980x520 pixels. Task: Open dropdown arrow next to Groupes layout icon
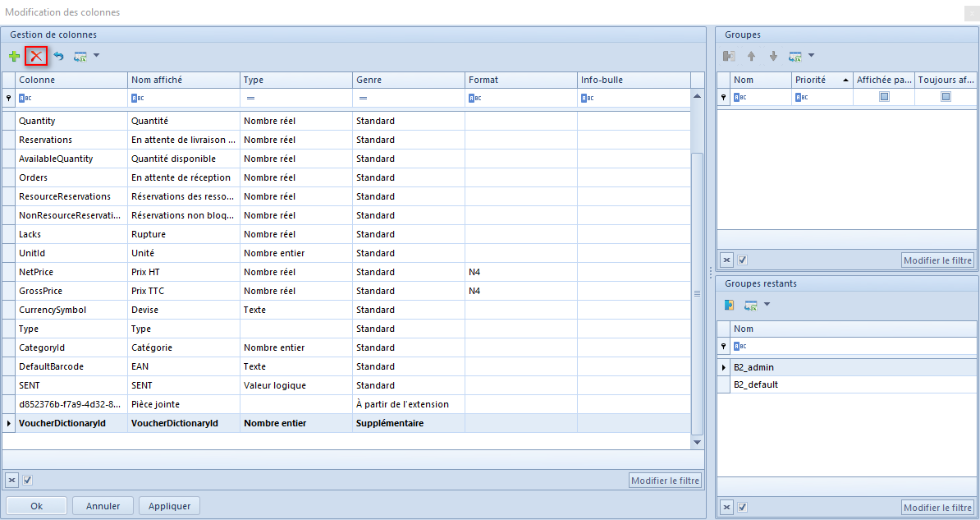point(811,56)
